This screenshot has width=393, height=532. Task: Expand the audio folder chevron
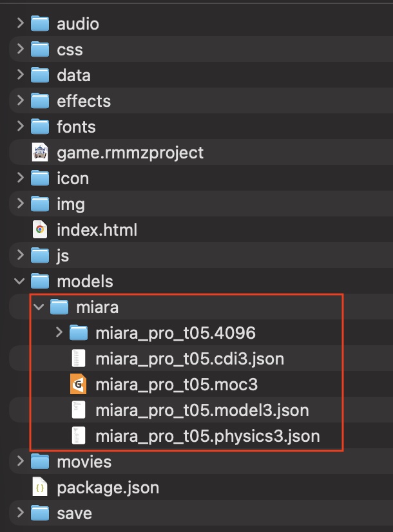21,23
